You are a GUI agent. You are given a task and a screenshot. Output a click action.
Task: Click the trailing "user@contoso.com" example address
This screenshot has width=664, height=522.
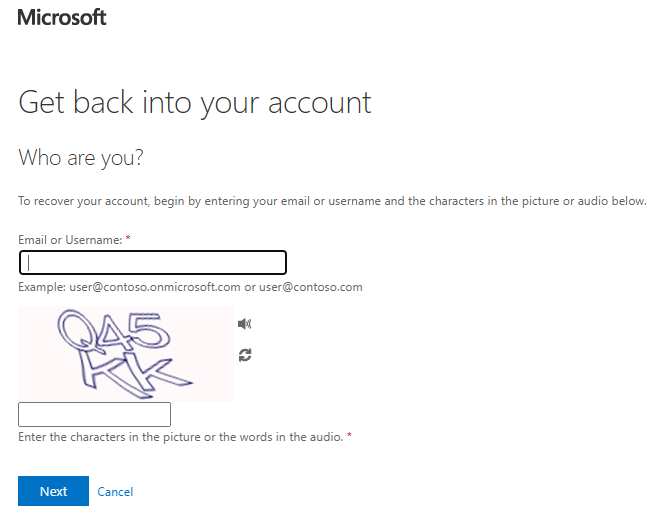tap(310, 287)
